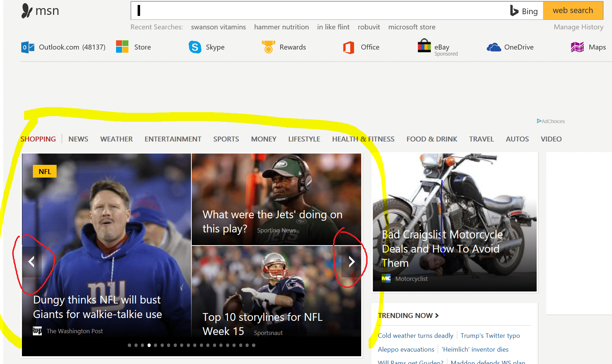Open Dungy thinks NFL will bust Giants story
This screenshot has width=612, height=364.
pos(97,307)
